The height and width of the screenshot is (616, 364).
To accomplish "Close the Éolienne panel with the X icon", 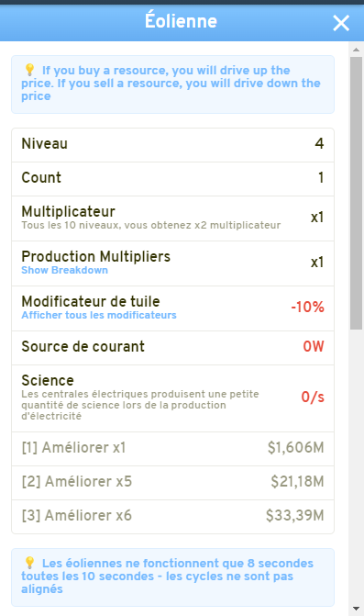I will pos(341,23).
